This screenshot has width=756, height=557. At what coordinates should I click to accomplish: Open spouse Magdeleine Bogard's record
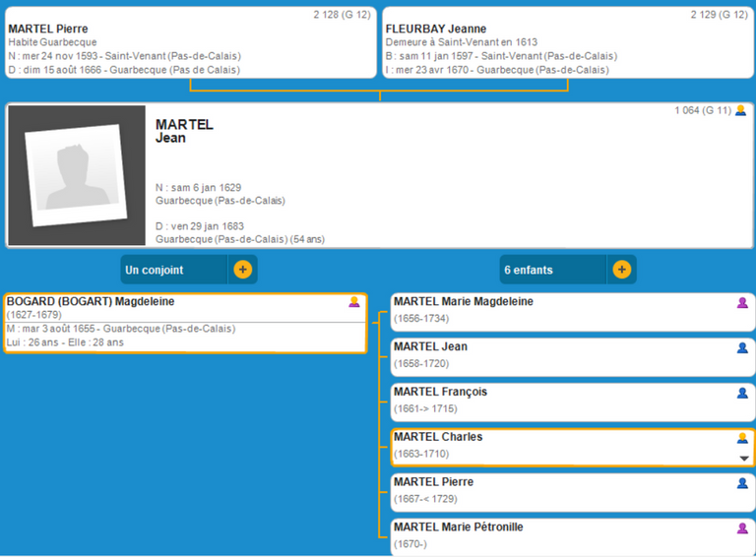click(177, 323)
